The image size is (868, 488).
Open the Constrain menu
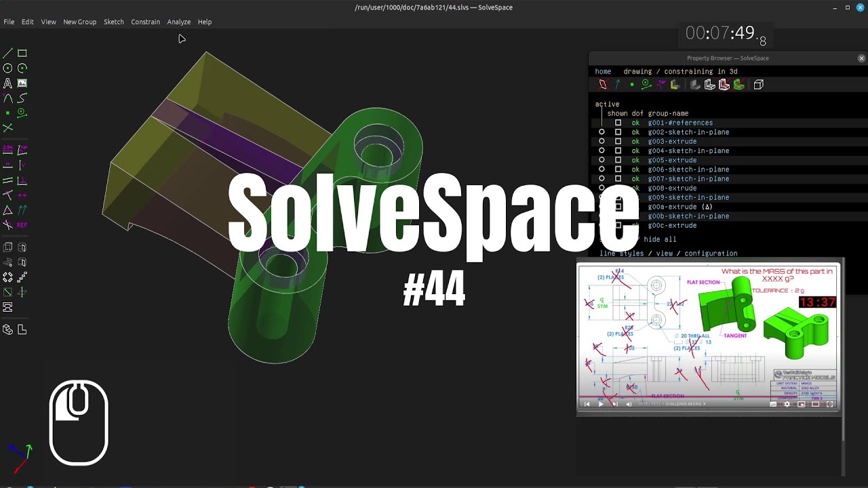(x=145, y=22)
